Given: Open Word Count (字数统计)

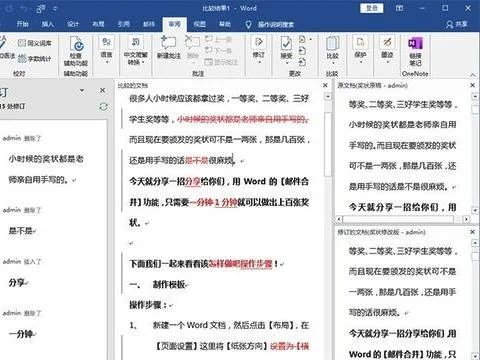Looking at the screenshot, I should (35, 59).
